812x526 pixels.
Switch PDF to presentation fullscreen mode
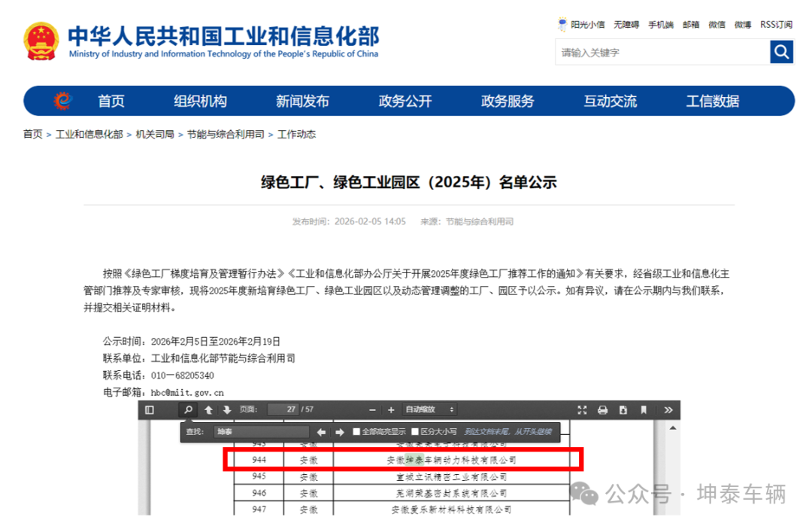click(582, 409)
